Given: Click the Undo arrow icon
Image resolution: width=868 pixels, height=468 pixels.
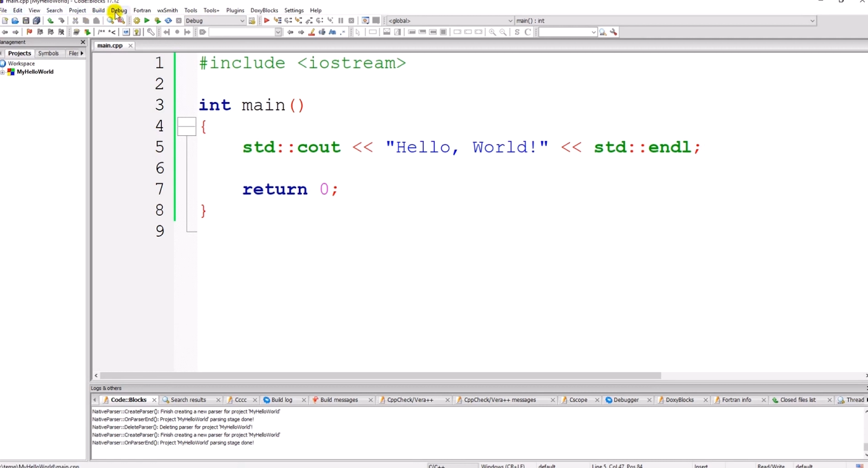Looking at the screenshot, I should [x=51, y=21].
